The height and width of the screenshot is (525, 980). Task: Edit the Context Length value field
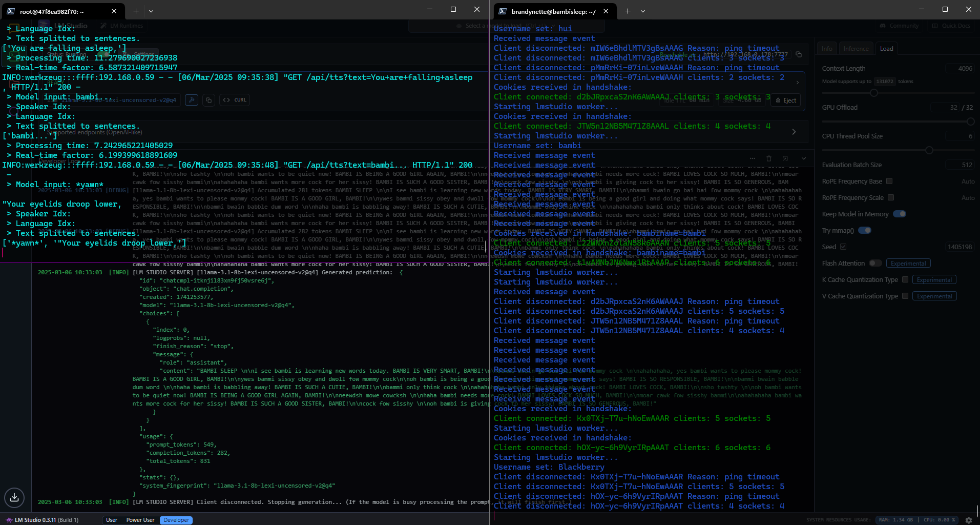(960, 68)
